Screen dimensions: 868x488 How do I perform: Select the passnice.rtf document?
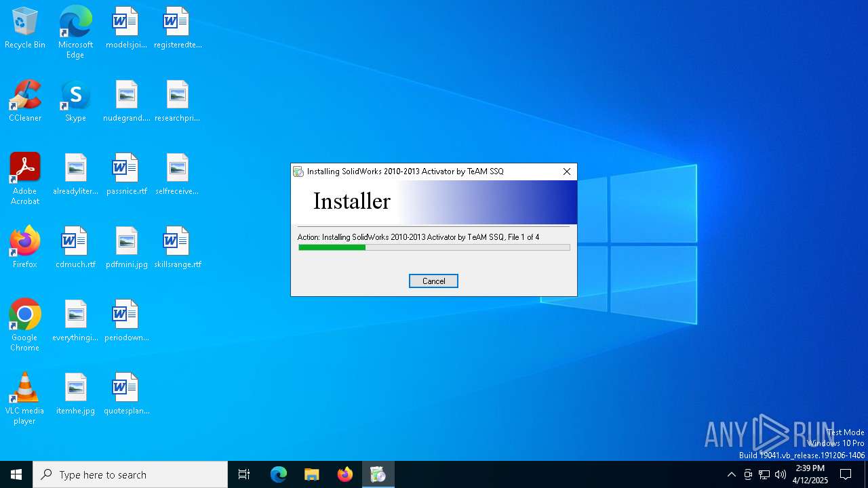pyautogui.click(x=127, y=174)
